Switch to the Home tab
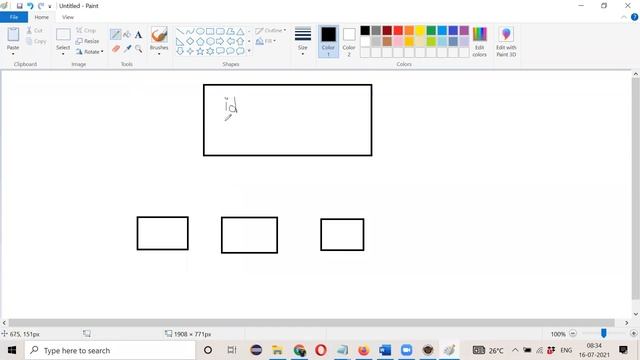 [x=42, y=17]
